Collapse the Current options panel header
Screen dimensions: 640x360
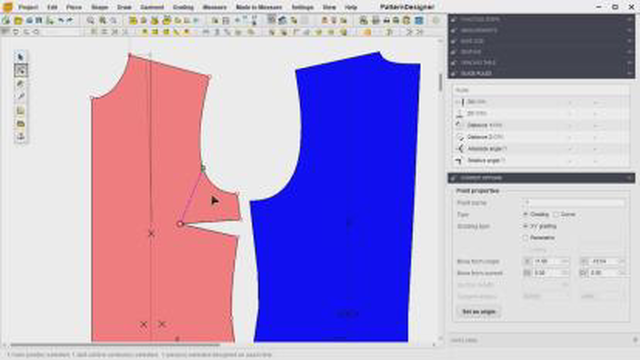(542, 178)
